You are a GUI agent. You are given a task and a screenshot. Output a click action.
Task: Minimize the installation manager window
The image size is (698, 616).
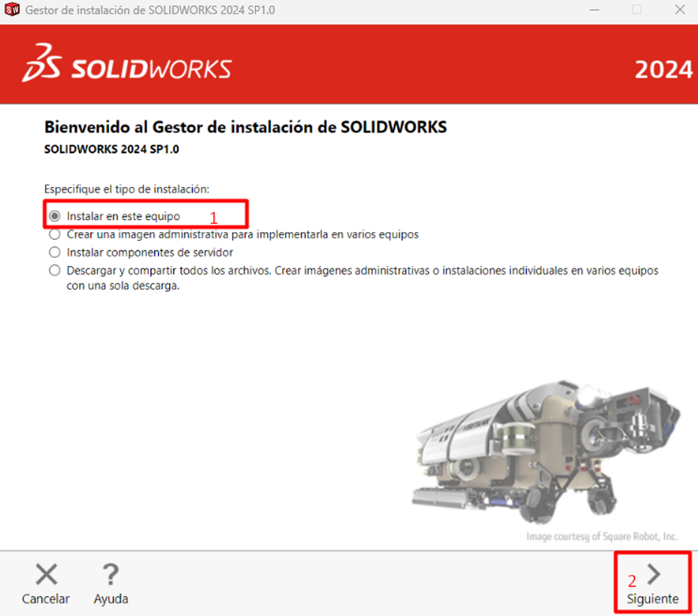tap(594, 9)
